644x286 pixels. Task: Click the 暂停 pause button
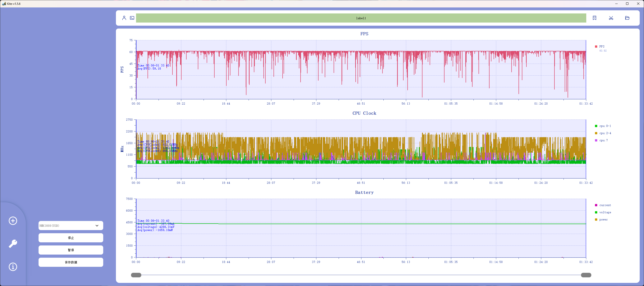pos(71,250)
